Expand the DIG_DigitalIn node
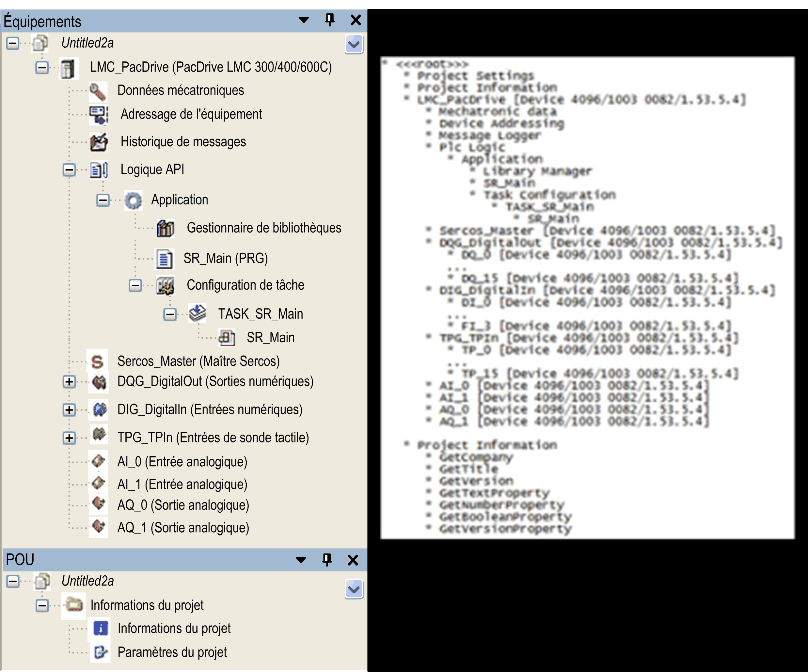Viewport: 808px width, 672px height. tap(69, 410)
